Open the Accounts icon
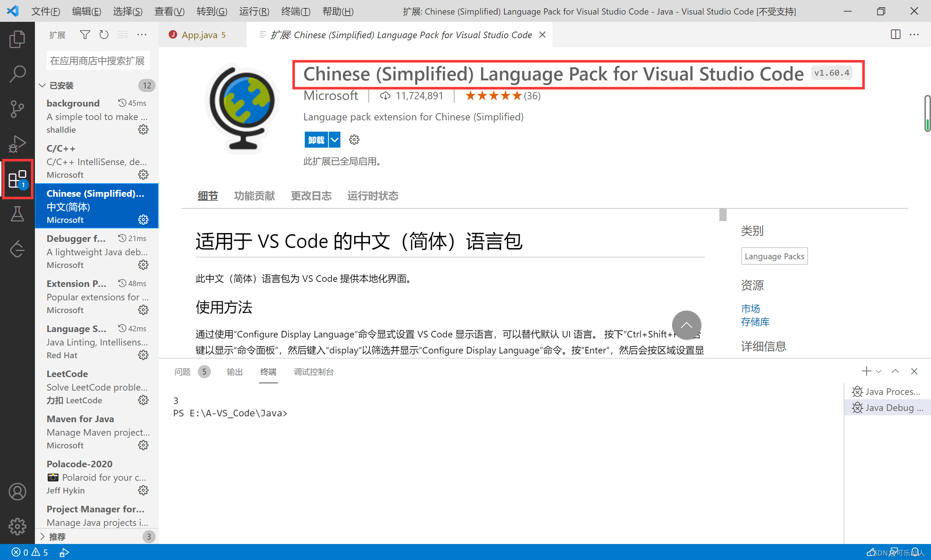Viewport: 931px width, 560px height. click(17, 492)
